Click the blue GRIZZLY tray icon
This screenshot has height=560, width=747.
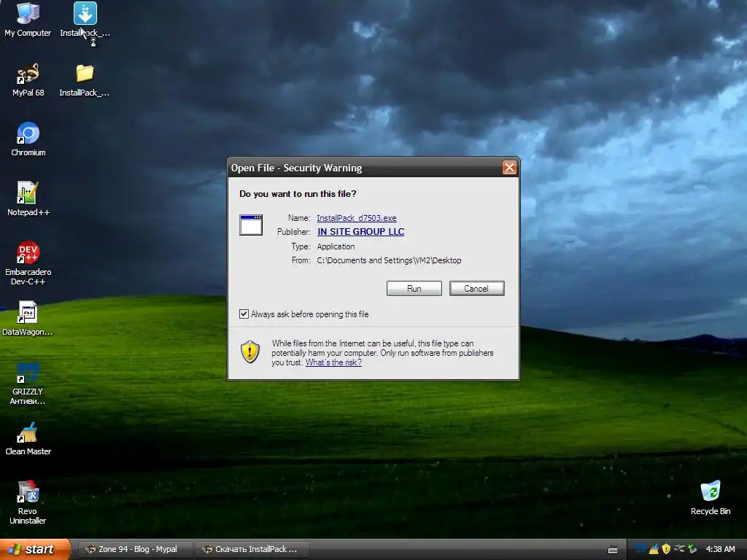point(640,549)
